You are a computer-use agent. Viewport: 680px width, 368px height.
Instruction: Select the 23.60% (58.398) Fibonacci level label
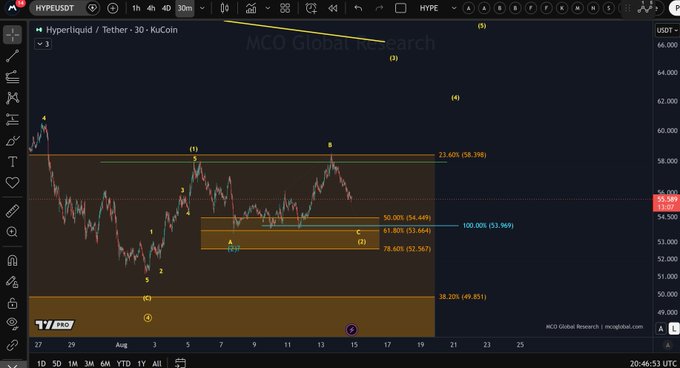coord(462,155)
